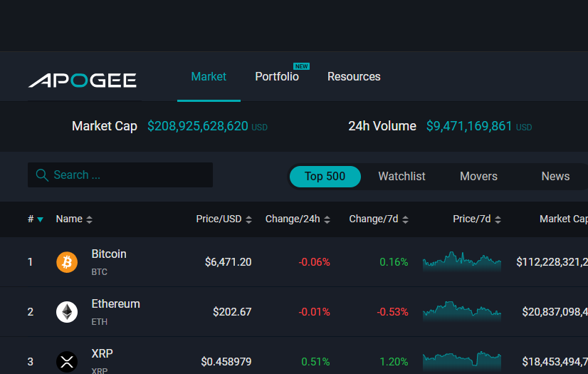Click XRP market cap $18,453,494 value
Viewport: 588px width, 374px height.
[555, 362]
